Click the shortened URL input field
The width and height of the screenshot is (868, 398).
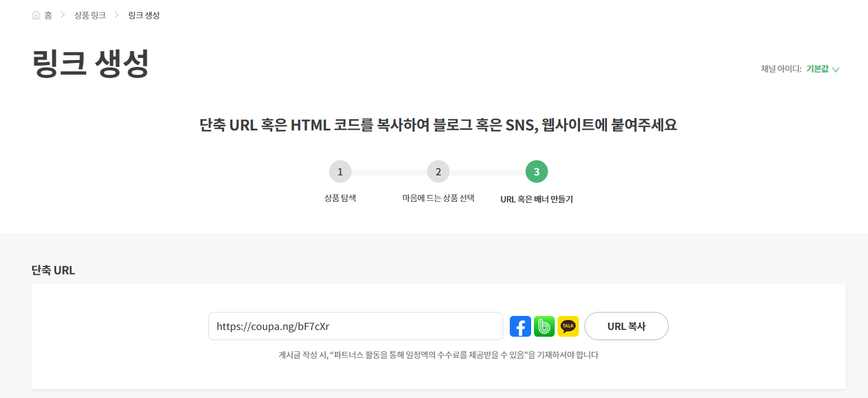355,326
